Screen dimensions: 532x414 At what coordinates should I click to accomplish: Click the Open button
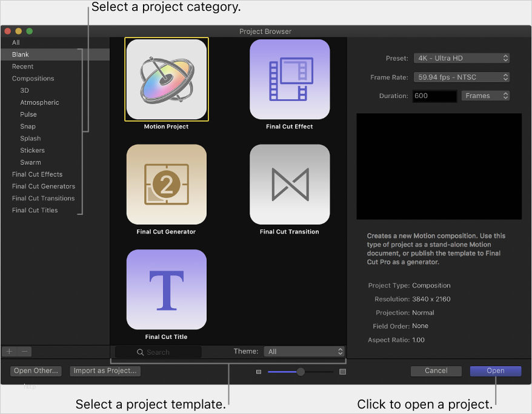(496, 371)
